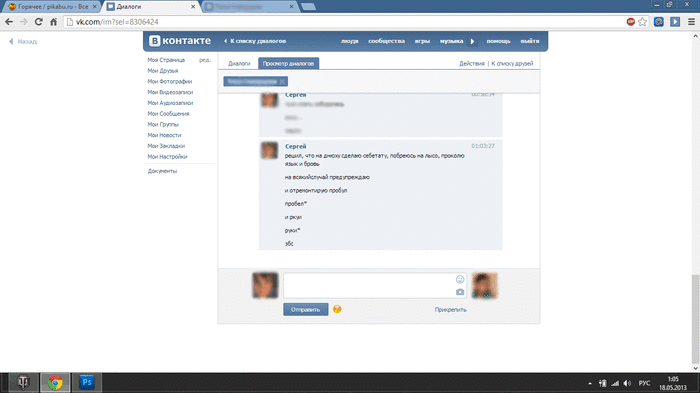Open Моя Страница in sidebar
The width and height of the screenshot is (700, 393).
(x=166, y=60)
